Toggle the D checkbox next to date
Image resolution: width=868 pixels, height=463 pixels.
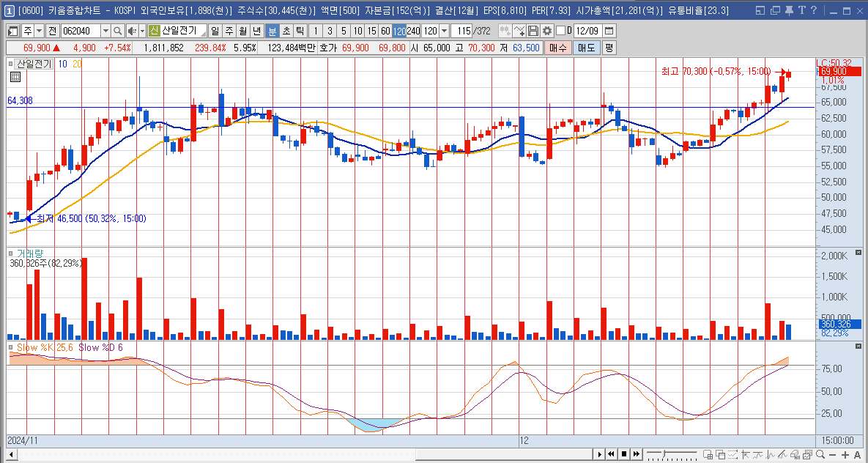561,31
